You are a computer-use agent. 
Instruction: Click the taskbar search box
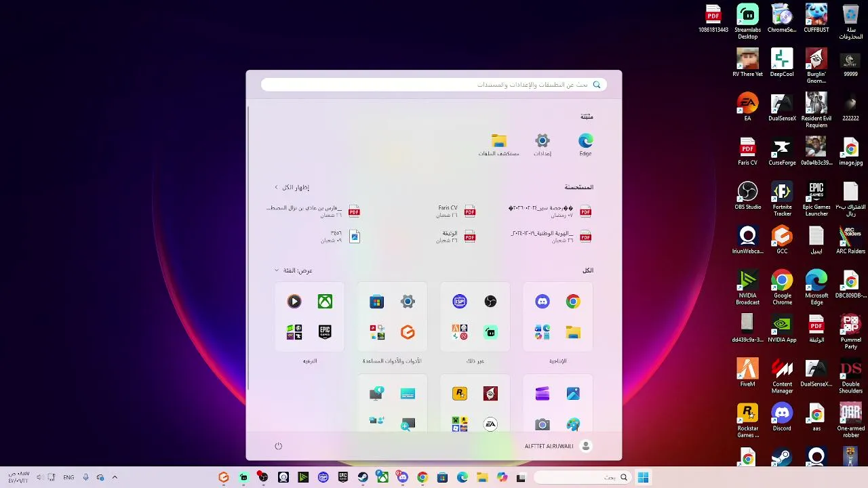tap(583, 478)
